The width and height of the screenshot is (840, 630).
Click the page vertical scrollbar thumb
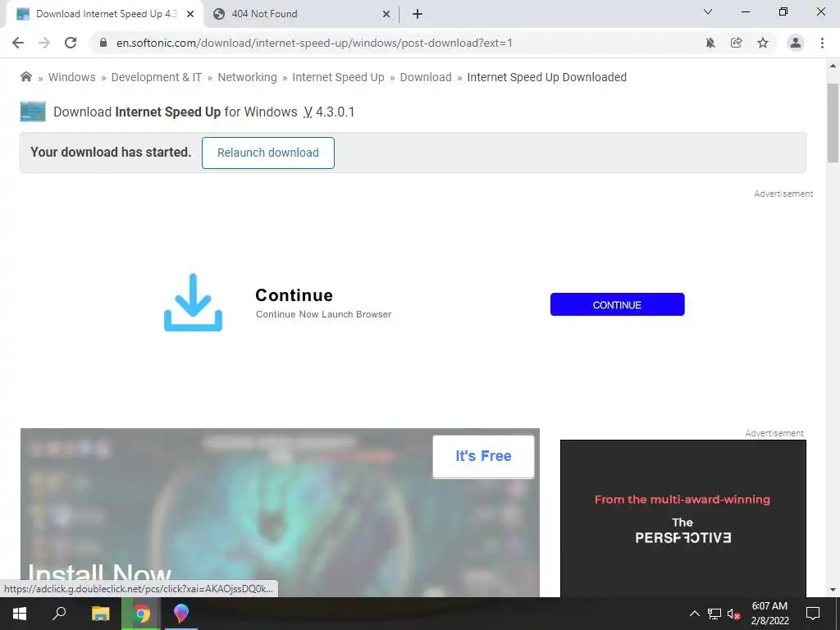click(x=833, y=123)
